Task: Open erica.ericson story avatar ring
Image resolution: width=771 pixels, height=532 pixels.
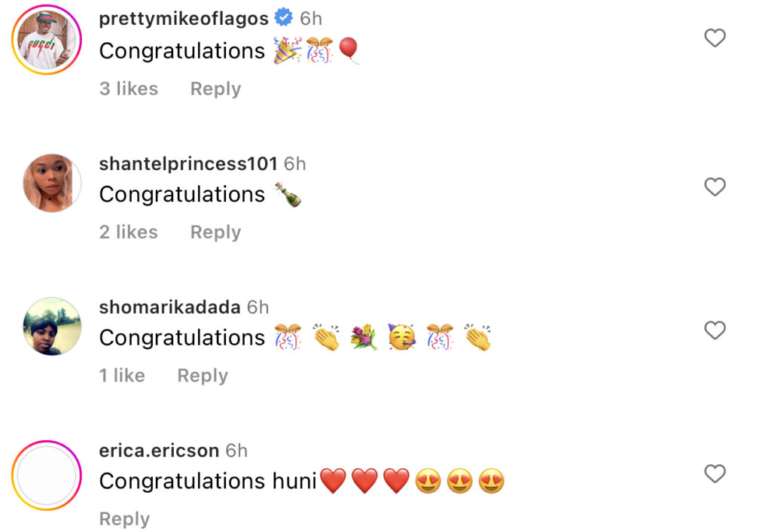Action: click(x=46, y=476)
